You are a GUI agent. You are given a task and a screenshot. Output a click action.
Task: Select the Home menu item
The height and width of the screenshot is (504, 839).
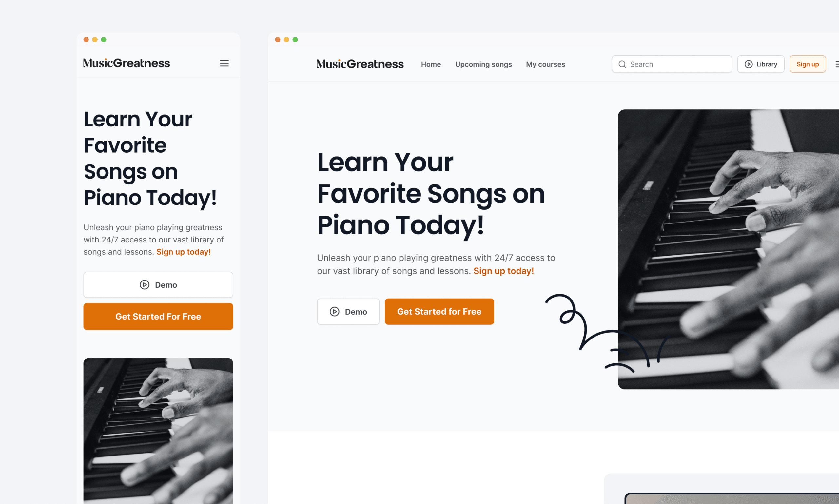coord(431,64)
